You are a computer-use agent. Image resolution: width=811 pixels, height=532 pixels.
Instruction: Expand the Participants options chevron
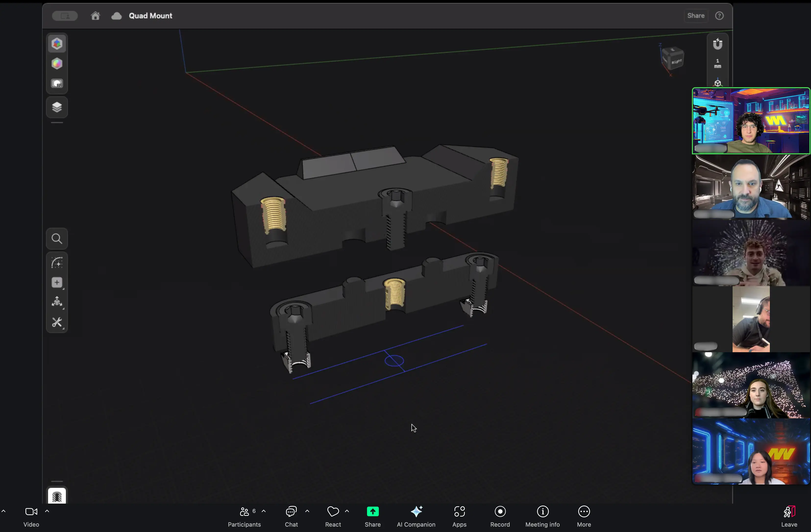(264, 511)
